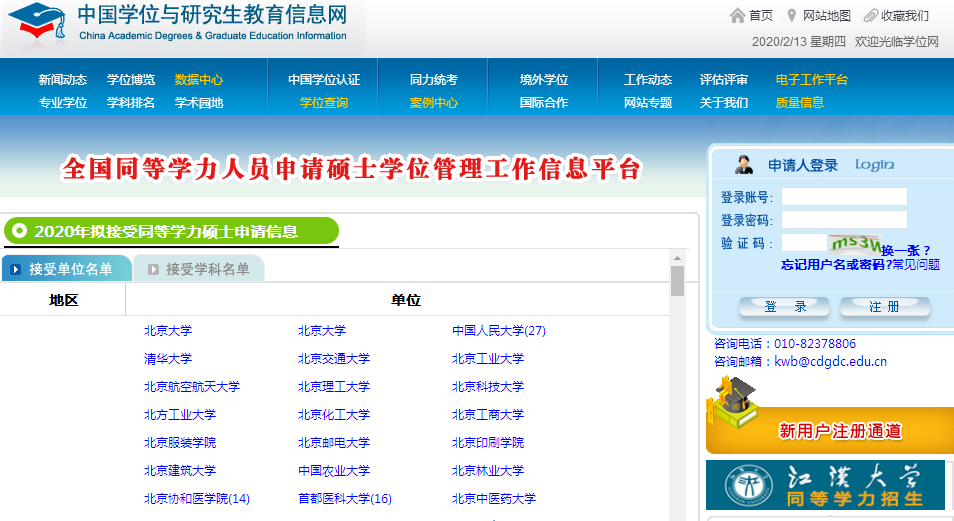The height and width of the screenshot is (521, 954).
Task: Focus the 登录密码 input field
Action: 844,220
